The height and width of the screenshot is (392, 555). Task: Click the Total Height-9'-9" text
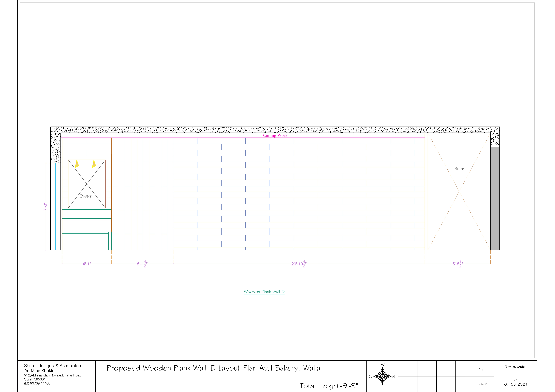coord(329,386)
